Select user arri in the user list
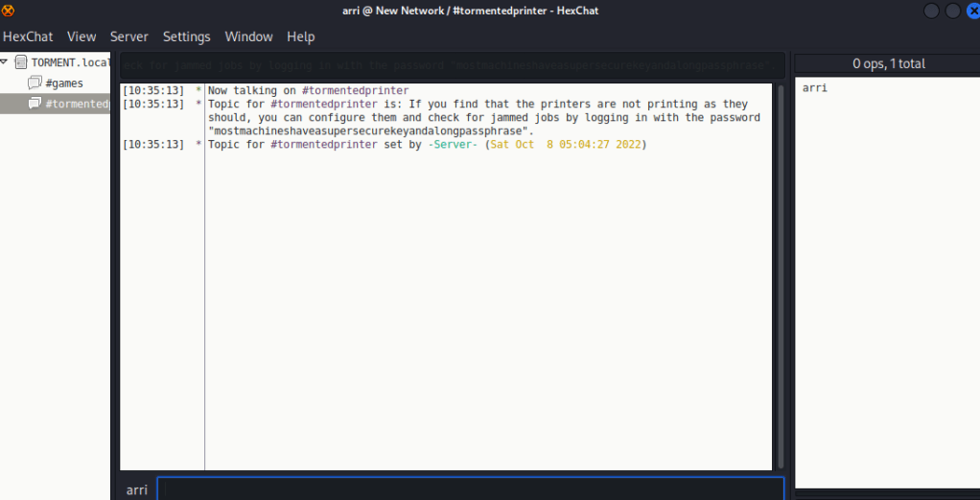This screenshot has height=500, width=980. (815, 88)
